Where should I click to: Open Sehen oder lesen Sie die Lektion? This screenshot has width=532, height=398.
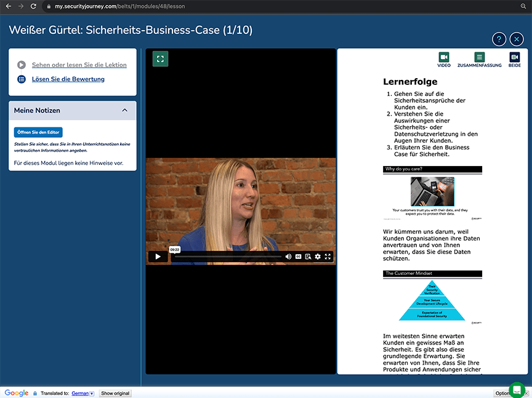[x=79, y=65]
